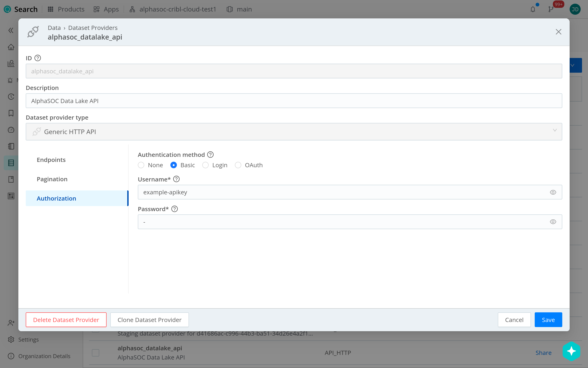The width and height of the screenshot is (588, 368).
Task: Open the version control branch icon
Action: pyautogui.click(x=551, y=9)
